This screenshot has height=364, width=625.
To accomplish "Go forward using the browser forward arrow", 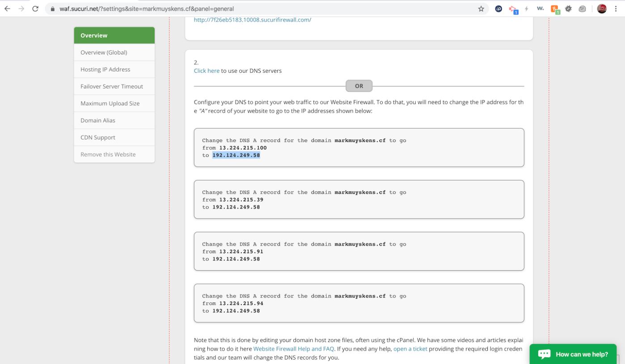I will tap(21, 9).
